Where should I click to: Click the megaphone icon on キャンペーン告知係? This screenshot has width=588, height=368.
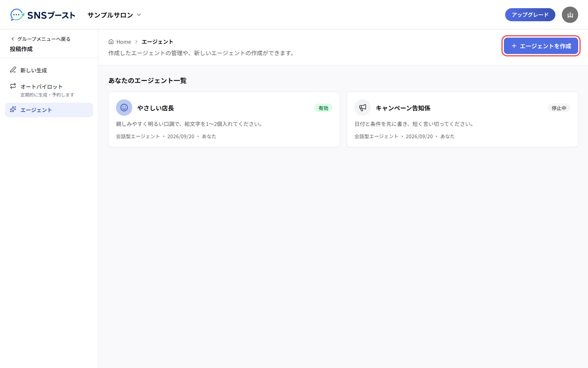pyautogui.click(x=363, y=108)
